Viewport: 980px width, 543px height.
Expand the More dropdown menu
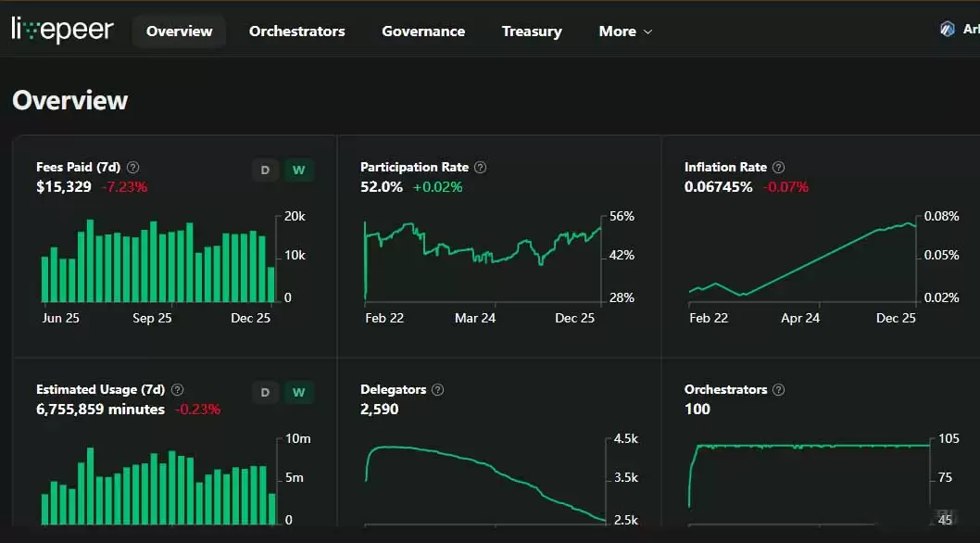(625, 32)
